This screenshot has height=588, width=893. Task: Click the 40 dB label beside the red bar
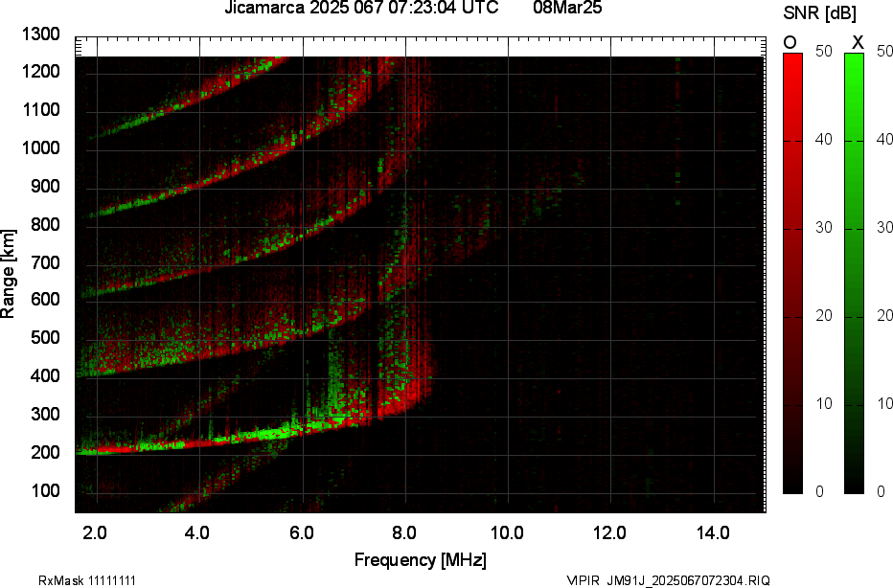click(x=823, y=140)
